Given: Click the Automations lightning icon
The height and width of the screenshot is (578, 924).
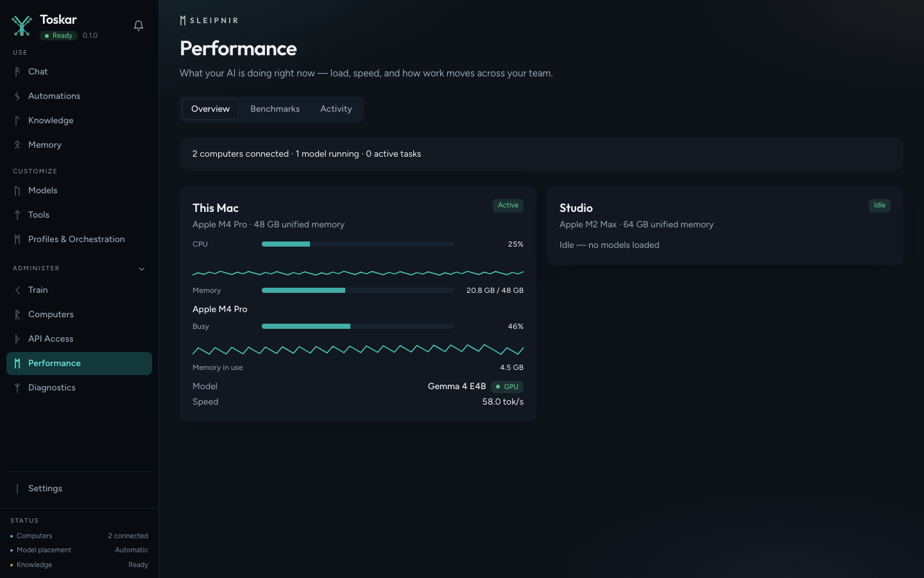Looking at the screenshot, I should (x=17, y=96).
